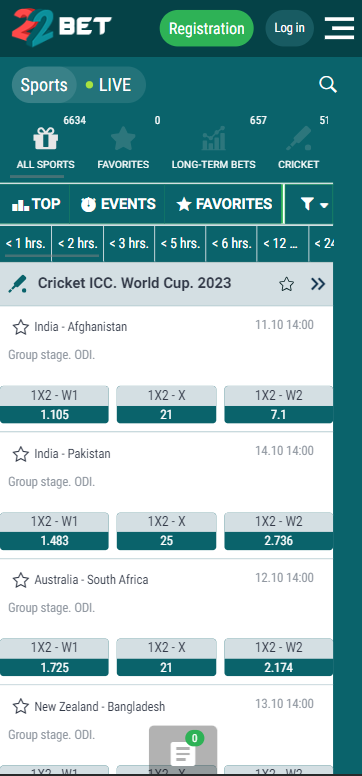Favorite the India - Afghanistan match
The height and width of the screenshot is (776, 362).
tap(20, 327)
